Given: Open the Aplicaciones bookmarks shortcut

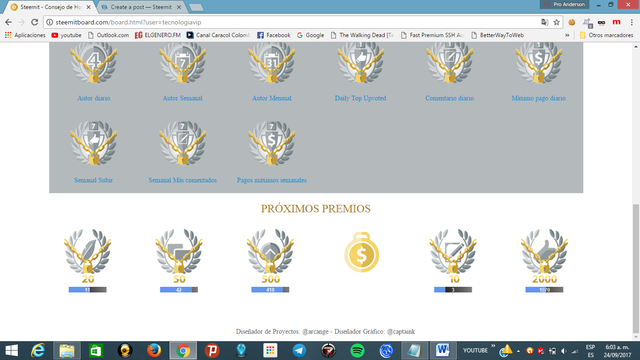Looking at the screenshot, I should (x=25, y=35).
